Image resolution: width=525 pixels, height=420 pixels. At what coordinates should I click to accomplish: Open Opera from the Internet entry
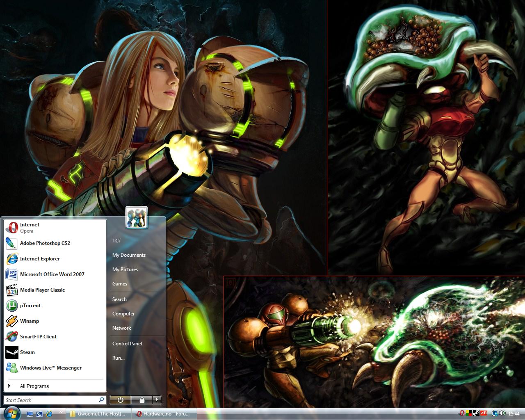(x=55, y=228)
